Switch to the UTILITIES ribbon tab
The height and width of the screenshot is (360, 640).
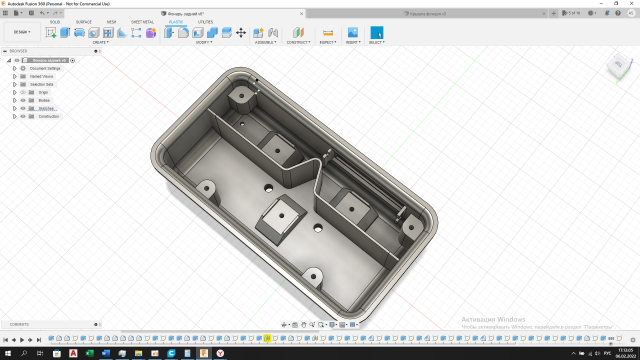click(x=205, y=22)
